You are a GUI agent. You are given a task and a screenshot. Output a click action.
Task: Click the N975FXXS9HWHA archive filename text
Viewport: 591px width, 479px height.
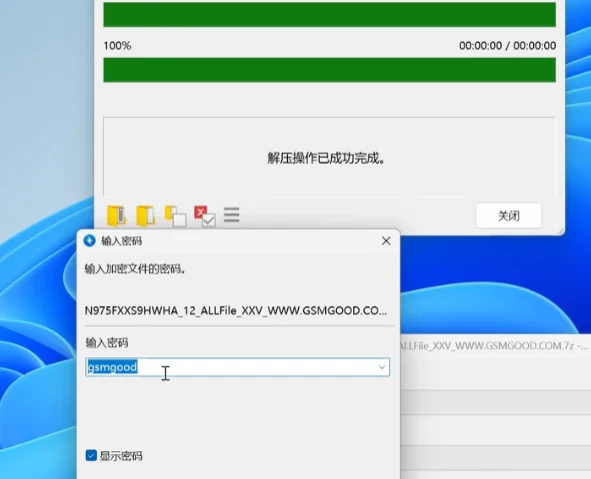(x=236, y=311)
